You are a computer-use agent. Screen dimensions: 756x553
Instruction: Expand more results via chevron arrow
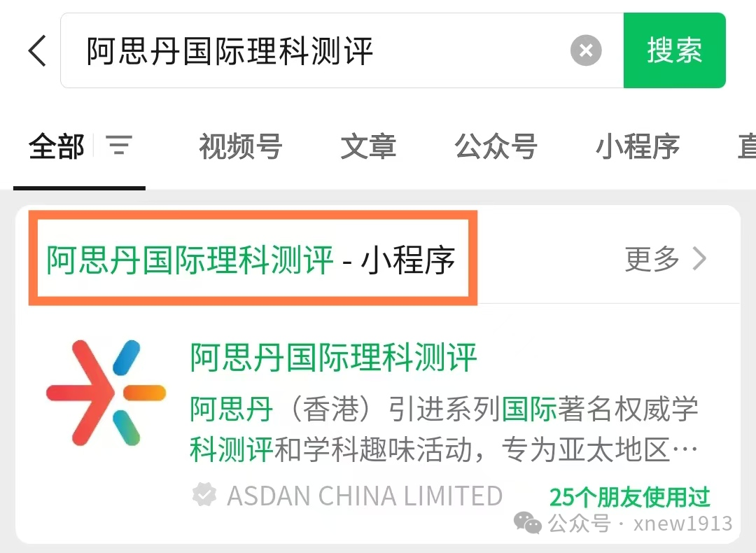point(699,259)
